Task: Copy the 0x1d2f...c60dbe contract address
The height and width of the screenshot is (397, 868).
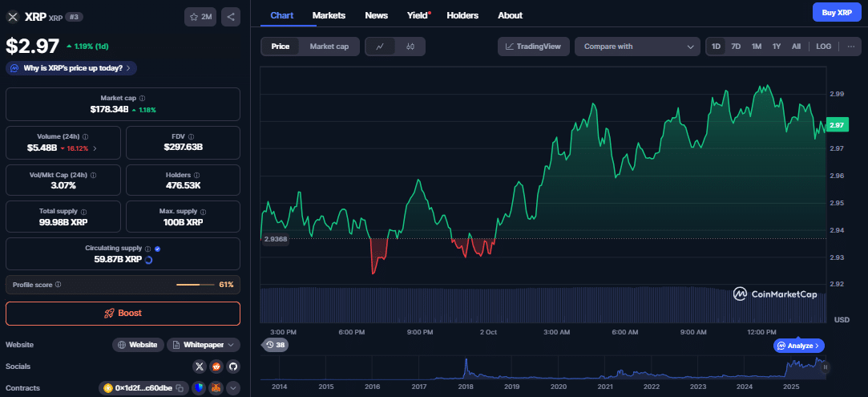Action: 180,389
